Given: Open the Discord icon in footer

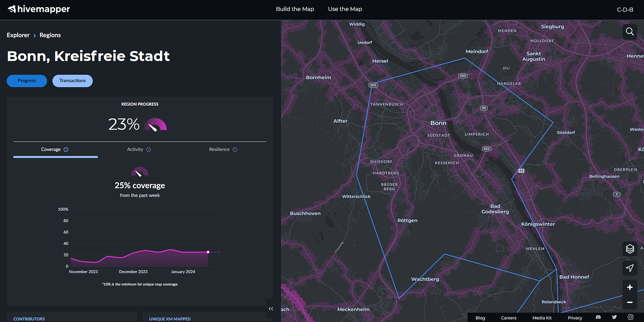Looking at the screenshot, I should tap(598, 317).
